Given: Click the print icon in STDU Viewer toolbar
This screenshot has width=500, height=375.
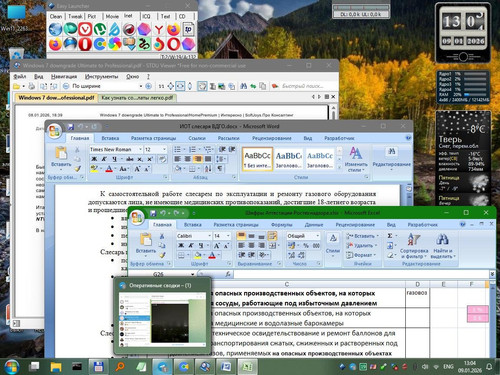Looking at the screenshot, I should click(x=32, y=86).
